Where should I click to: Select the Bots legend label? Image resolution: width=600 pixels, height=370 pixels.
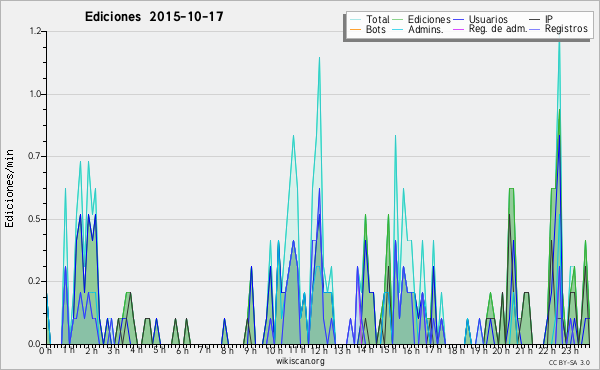[376, 29]
